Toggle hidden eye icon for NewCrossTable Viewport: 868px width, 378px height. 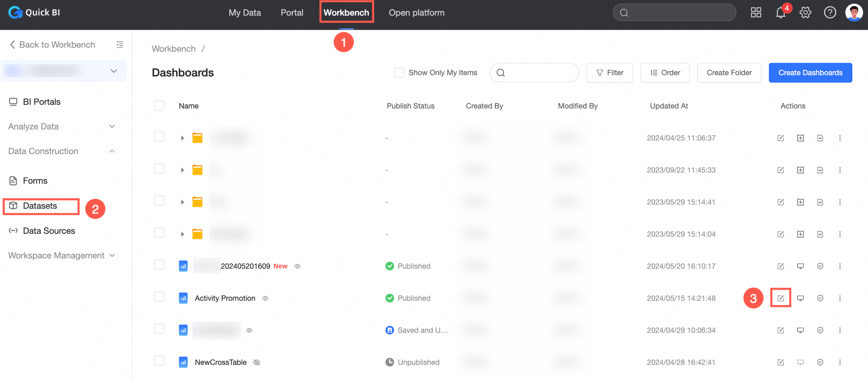pyautogui.click(x=257, y=362)
